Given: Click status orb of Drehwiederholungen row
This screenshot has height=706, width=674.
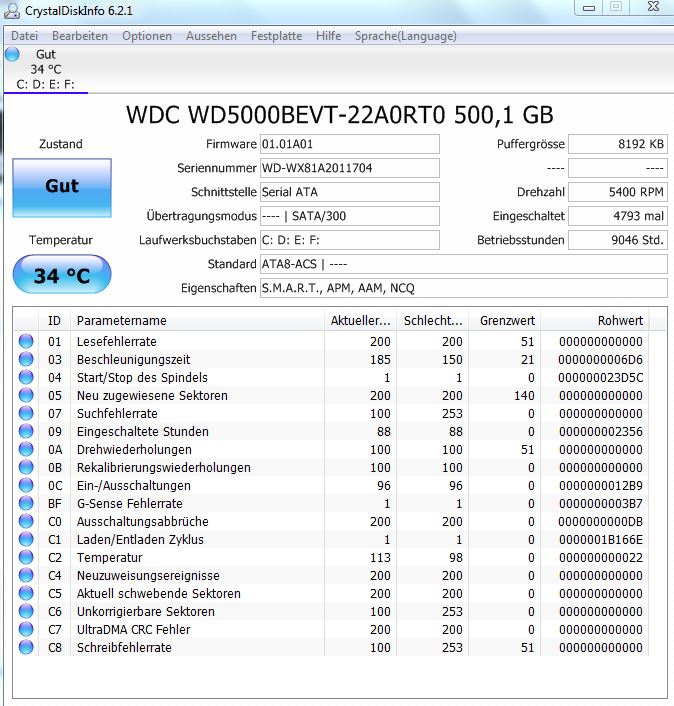Looking at the screenshot, I should [x=26, y=449].
